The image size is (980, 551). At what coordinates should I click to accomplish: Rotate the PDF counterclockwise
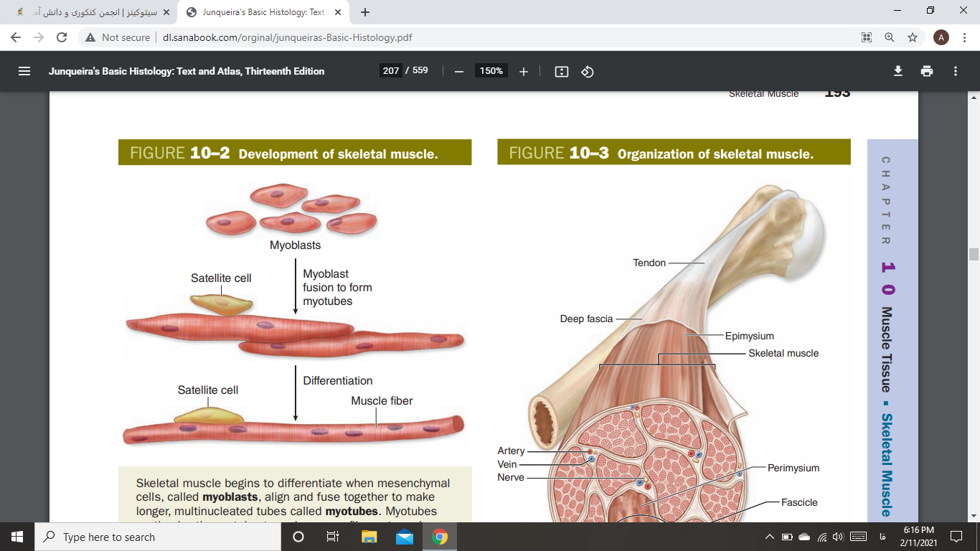pyautogui.click(x=588, y=71)
